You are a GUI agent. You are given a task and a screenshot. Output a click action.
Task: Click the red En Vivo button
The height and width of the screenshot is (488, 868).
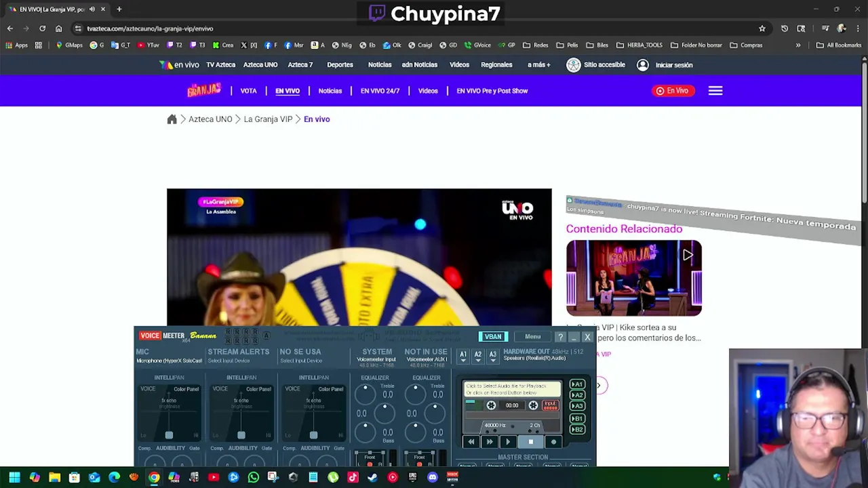tap(673, 91)
